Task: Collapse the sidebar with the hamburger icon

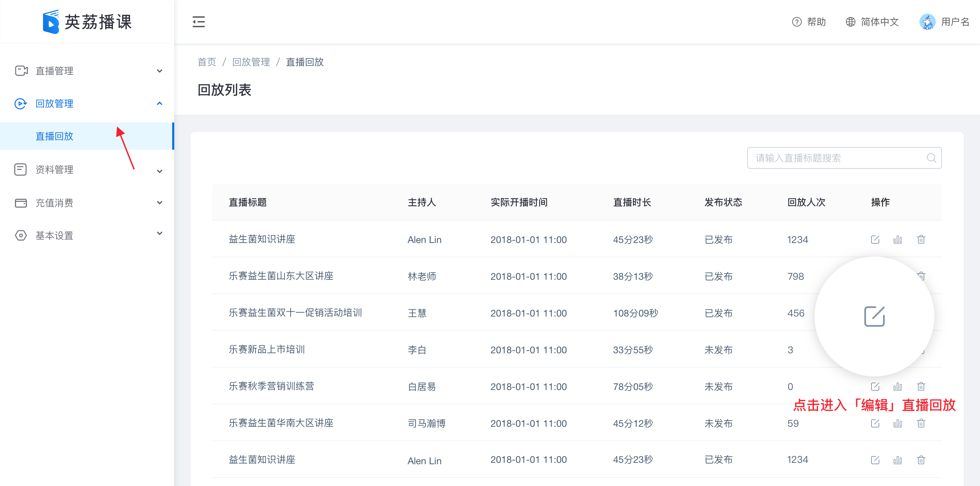Action: coord(199,22)
